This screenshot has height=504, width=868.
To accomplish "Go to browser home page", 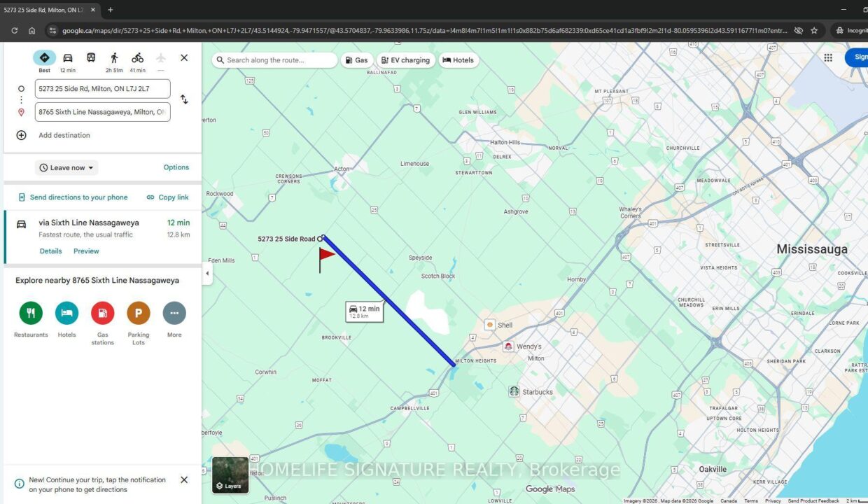I will pos(31,31).
